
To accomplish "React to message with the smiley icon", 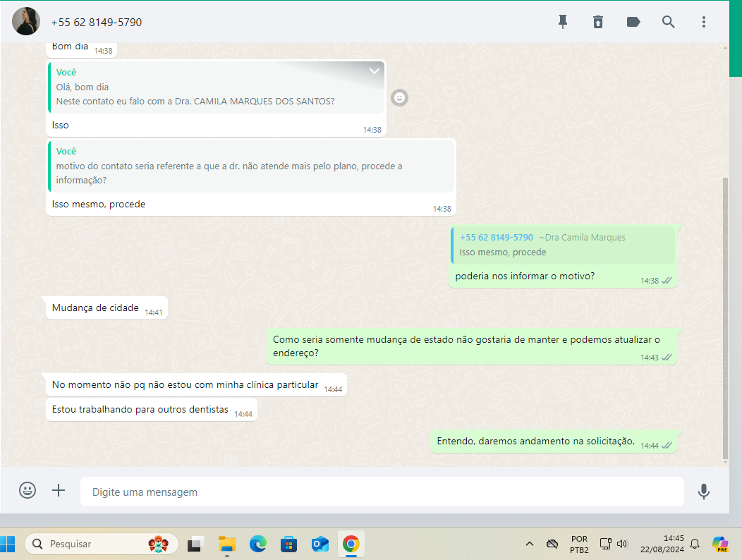I will (x=400, y=98).
